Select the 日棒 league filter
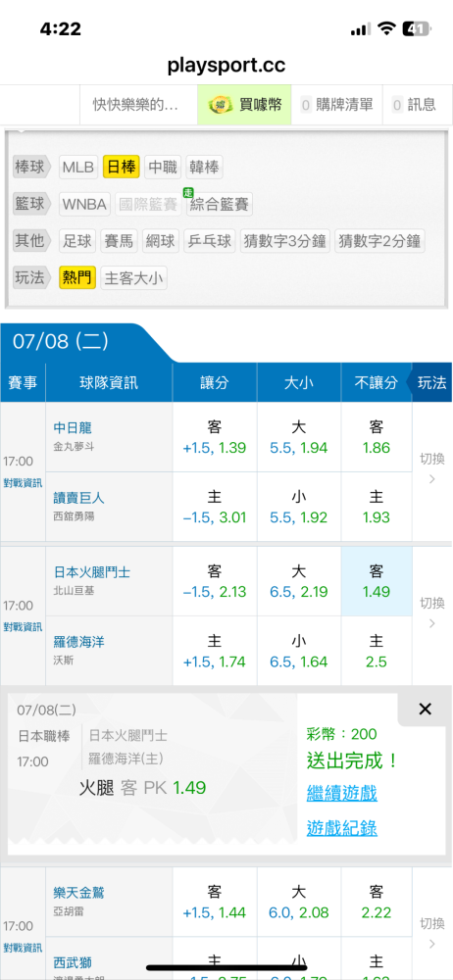Image resolution: width=453 pixels, height=980 pixels. (x=121, y=168)
